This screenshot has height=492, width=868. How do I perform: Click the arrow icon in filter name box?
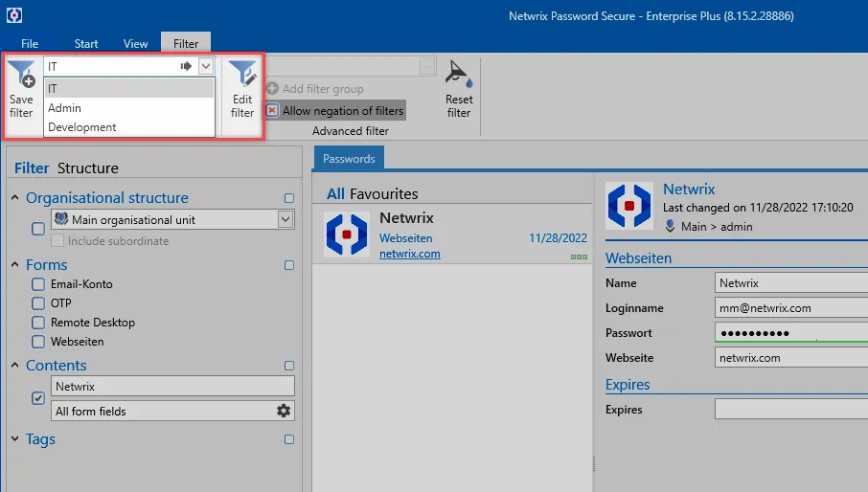[x=186, y=66]
